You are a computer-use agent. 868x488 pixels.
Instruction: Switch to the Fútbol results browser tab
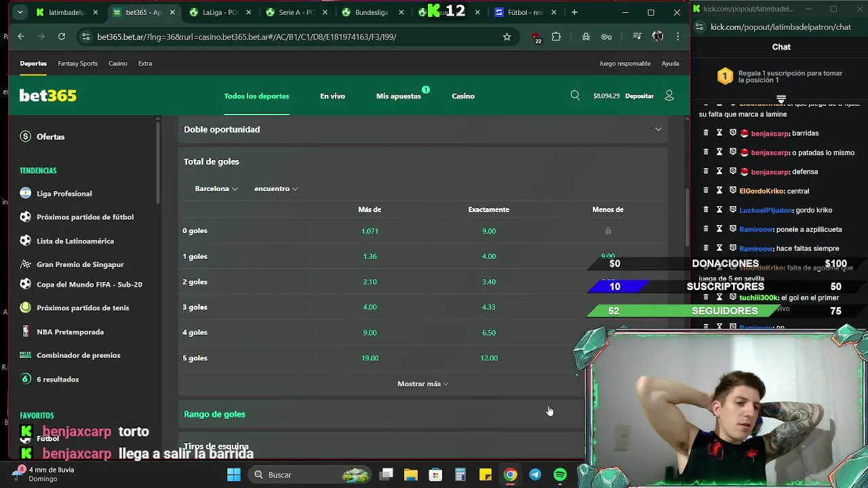coord(524,12)
